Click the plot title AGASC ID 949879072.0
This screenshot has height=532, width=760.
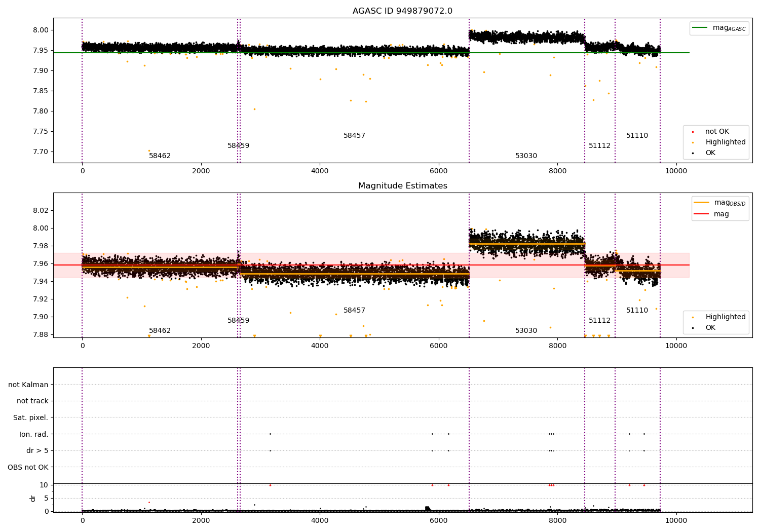pos(402,11)
